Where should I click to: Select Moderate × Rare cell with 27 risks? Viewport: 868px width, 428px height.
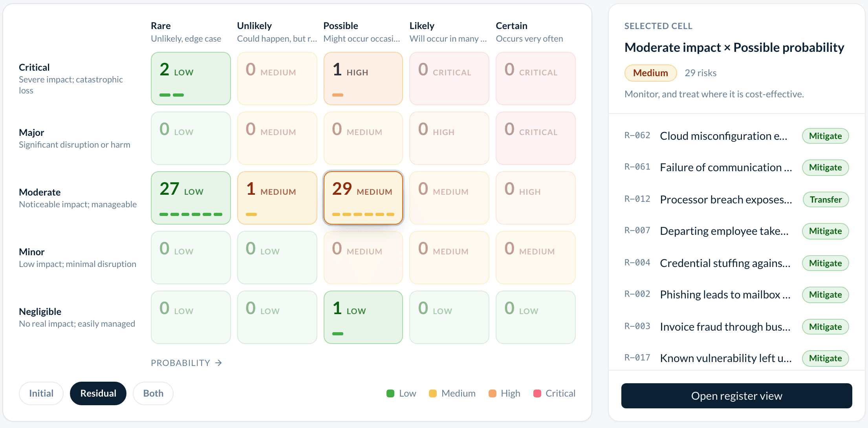coord(191,198)
